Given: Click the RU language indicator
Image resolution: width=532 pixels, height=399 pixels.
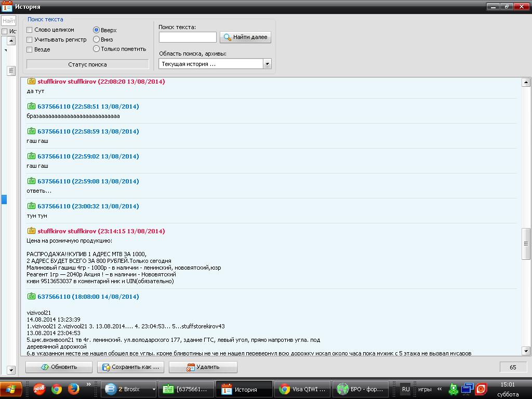Looking at the screenshot, I should pos(406,389).
